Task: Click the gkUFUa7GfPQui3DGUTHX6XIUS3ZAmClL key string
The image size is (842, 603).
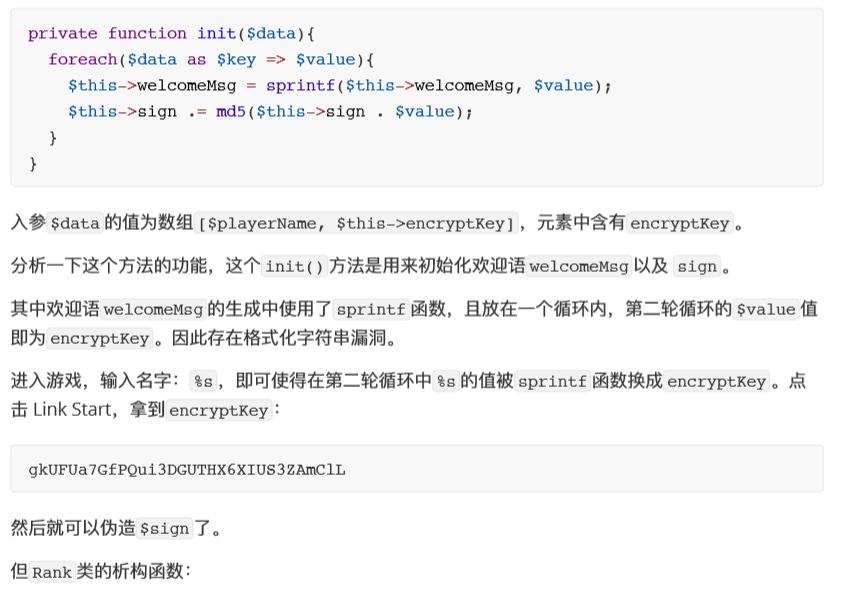Action: pos(187,469)
